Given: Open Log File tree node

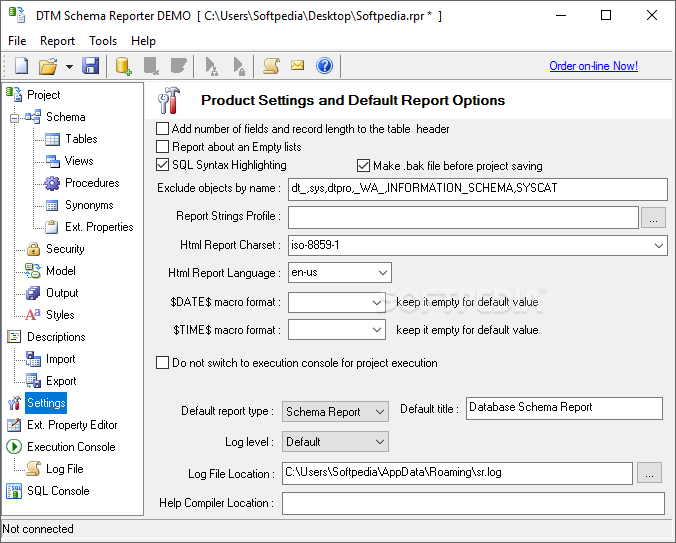Looking at the screenshot, I should click(65, 468).
